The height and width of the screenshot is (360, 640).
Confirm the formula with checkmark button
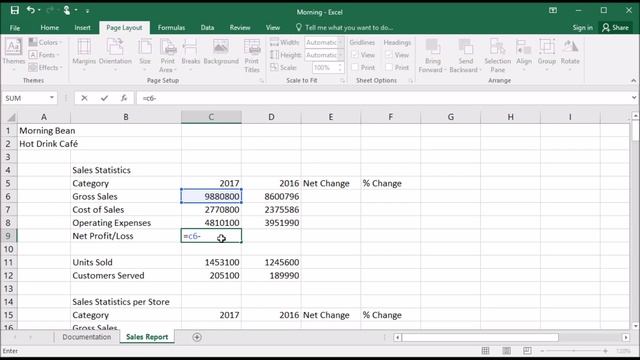point(104,98)
